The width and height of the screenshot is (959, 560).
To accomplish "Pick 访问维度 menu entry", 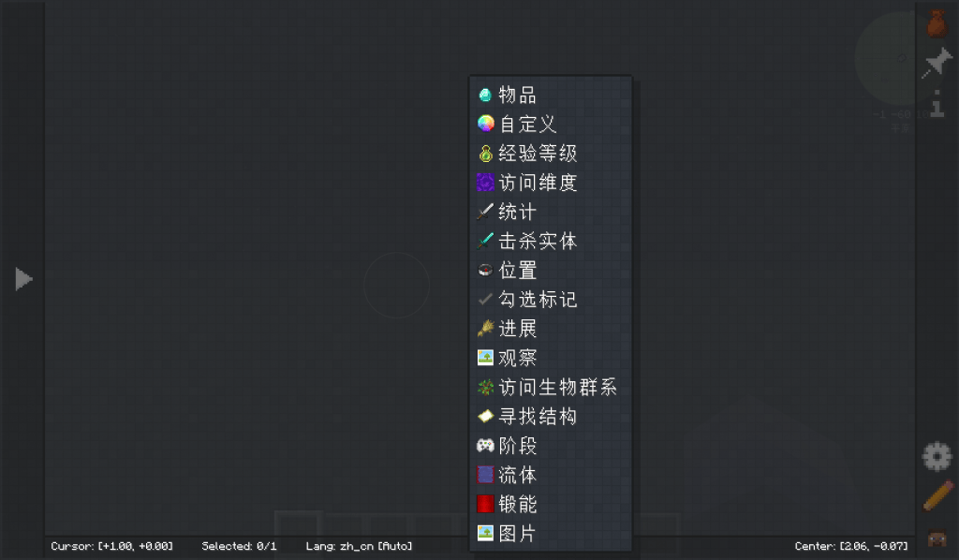I will click(x=537, y=183).
